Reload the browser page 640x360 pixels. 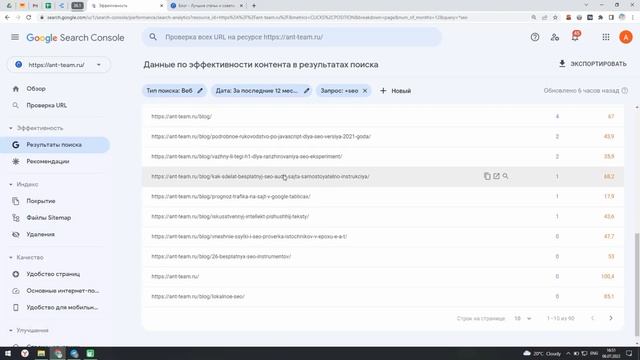(x=29, y=18)
